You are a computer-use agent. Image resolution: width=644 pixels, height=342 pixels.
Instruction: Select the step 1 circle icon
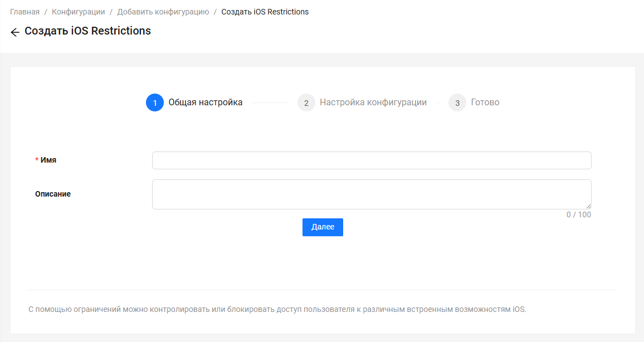[155, 103]
